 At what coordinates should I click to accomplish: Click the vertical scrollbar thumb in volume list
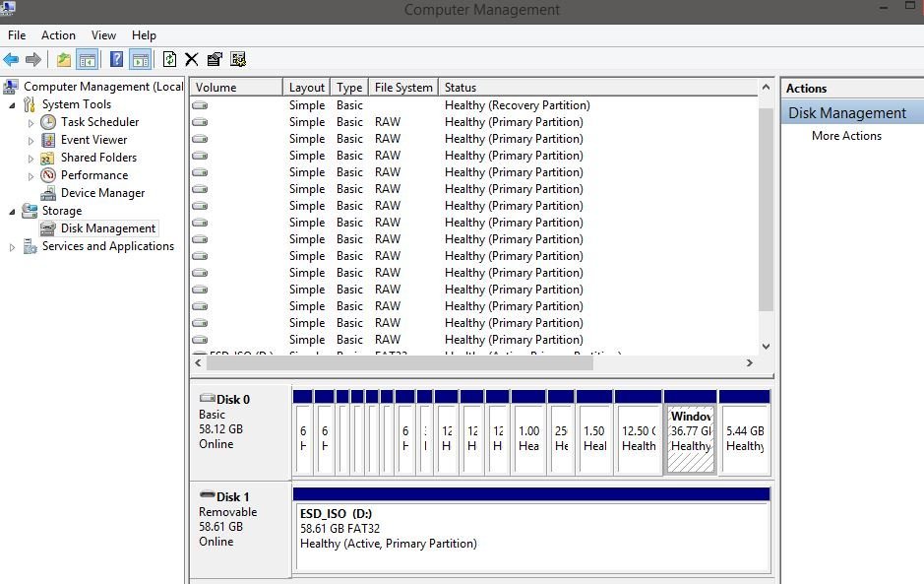[766, 210]
